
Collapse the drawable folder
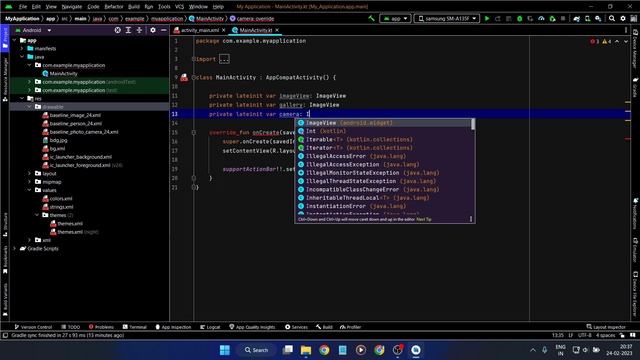[29, 107]
